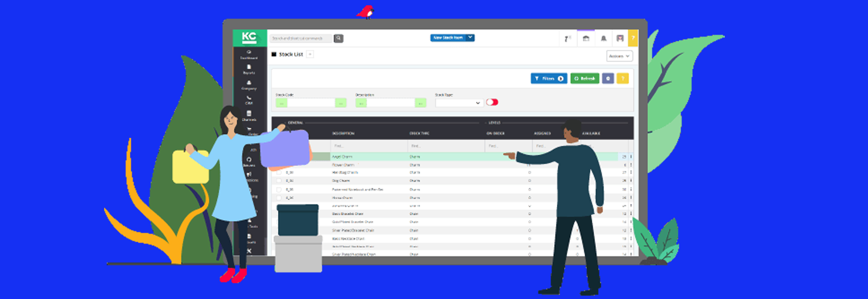Image resolution: width=868 pixels, height=299 pixels.
Task: Click the New Stock Item button
Action: tap(448, 38)
